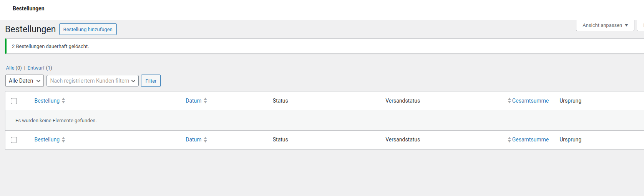Open the registered customer filter dropdown
This screenshot has width=644, height=196.
pyautogui.click(x=93, y=81)
